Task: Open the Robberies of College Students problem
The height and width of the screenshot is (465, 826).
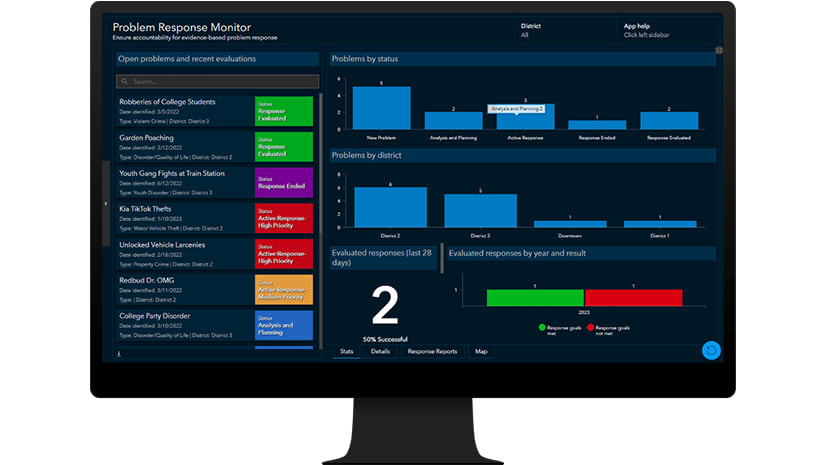Action: pyautogui.click(x=215, y=111)
